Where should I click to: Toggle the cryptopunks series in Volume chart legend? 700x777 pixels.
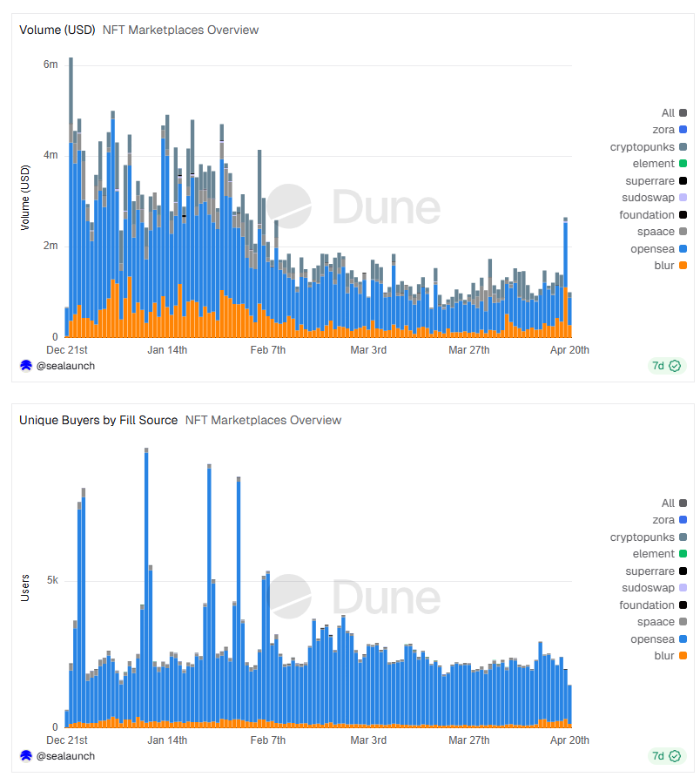(x=642, y=146)
